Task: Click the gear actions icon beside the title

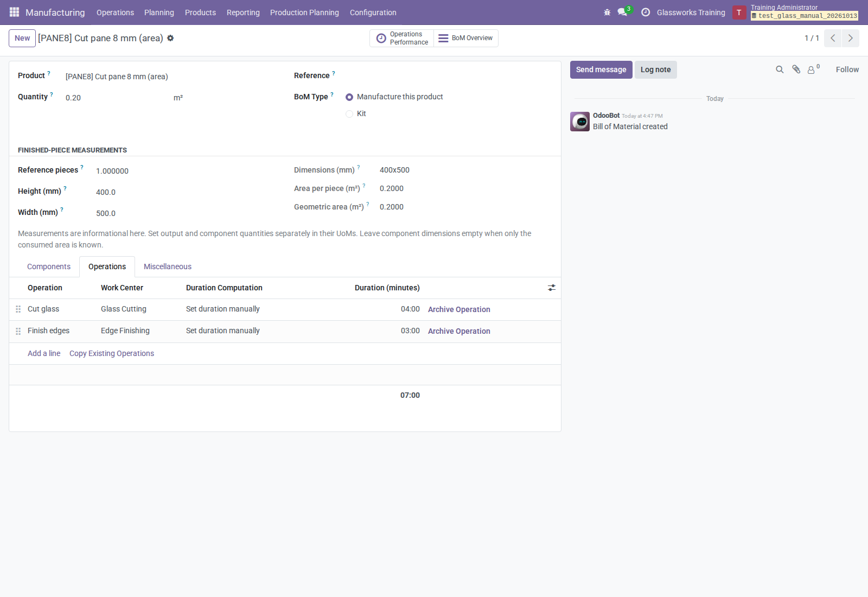Action: coord(170,38)
